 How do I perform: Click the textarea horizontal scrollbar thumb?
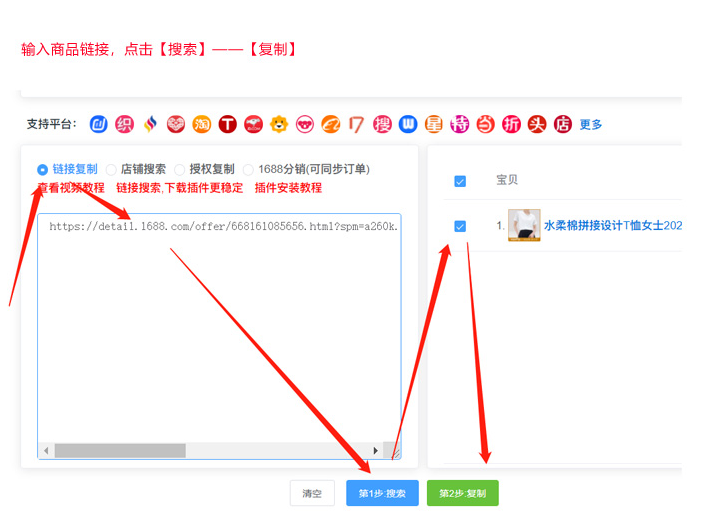(120, 451)
